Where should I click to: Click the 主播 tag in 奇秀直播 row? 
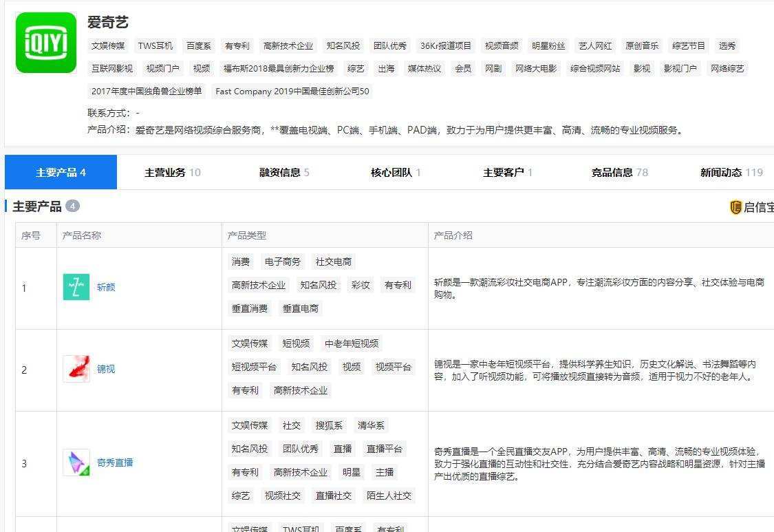point(385,472)
